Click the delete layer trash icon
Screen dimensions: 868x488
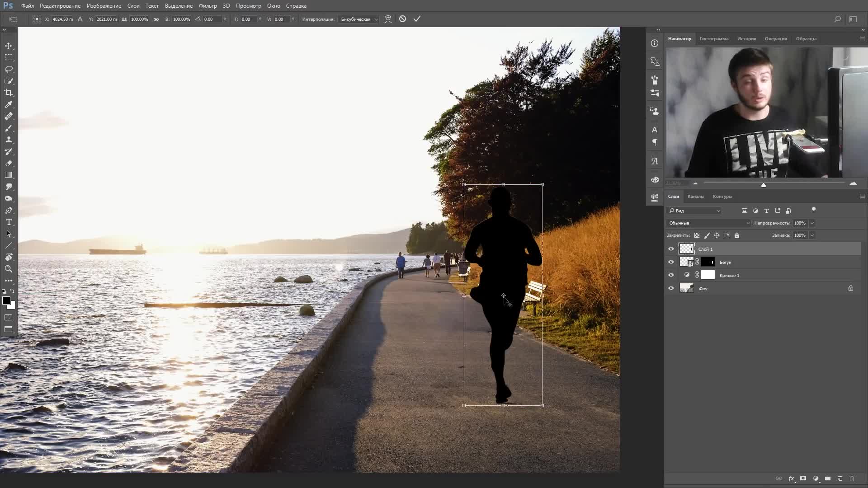852,479
